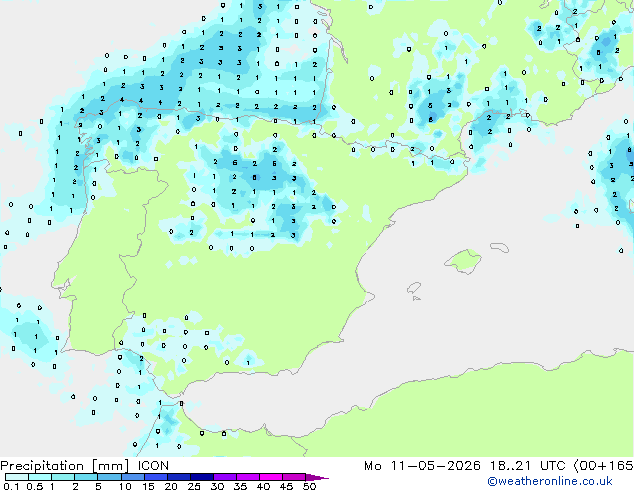Viewport: 634px width, 490px height.
Task: Open the weatheronline.co.uk copyright link
Action: [x=549, y=481]
